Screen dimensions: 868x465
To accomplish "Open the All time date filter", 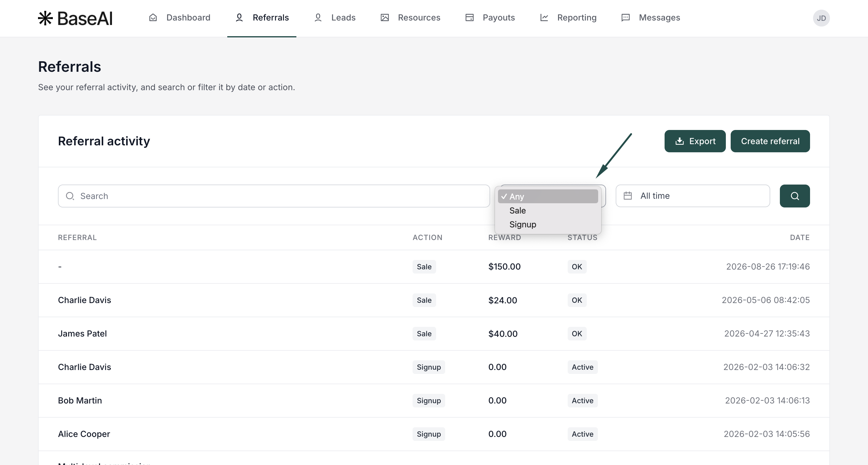I will (x=692, y=196).
